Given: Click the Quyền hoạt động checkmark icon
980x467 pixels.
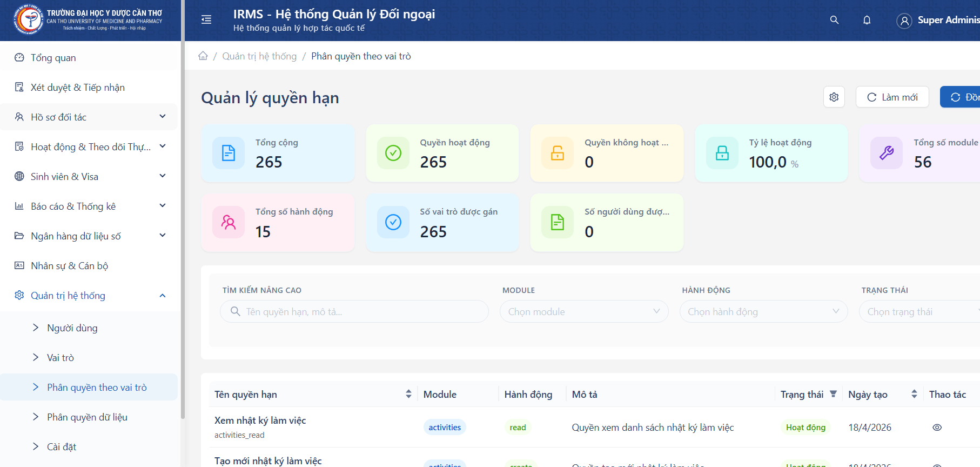Looking at the screenshot, I should point(393,153).
